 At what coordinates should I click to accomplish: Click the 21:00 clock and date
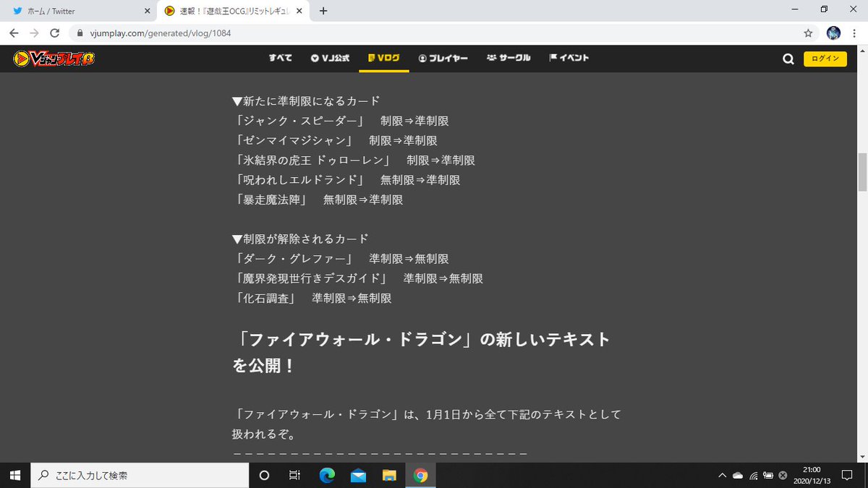tap(811, 475)
